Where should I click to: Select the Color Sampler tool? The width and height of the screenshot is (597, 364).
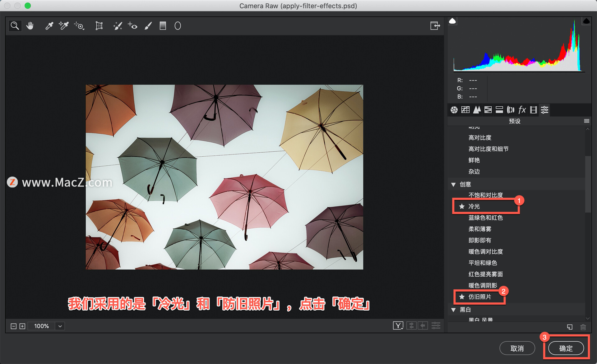click(x=64, y=26)
